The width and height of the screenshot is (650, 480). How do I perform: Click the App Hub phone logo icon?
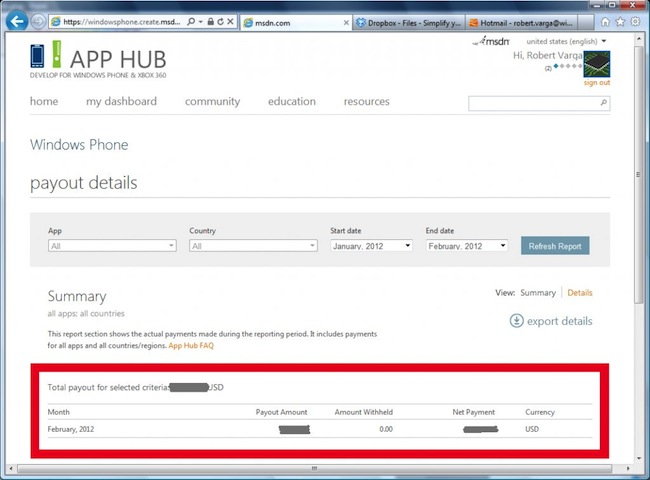(37, 56)
